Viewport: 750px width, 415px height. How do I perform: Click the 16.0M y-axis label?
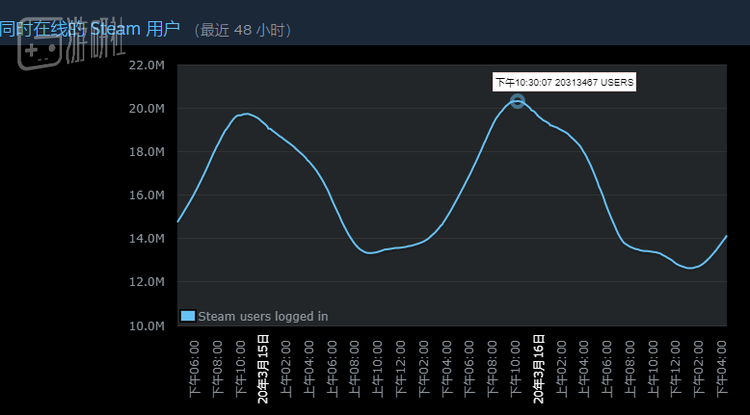146,196
